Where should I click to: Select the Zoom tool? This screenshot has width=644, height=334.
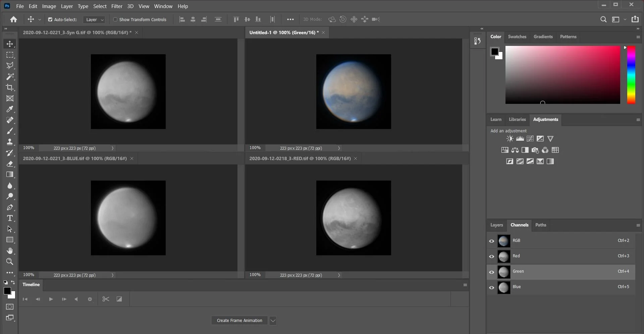pos(10,262)
